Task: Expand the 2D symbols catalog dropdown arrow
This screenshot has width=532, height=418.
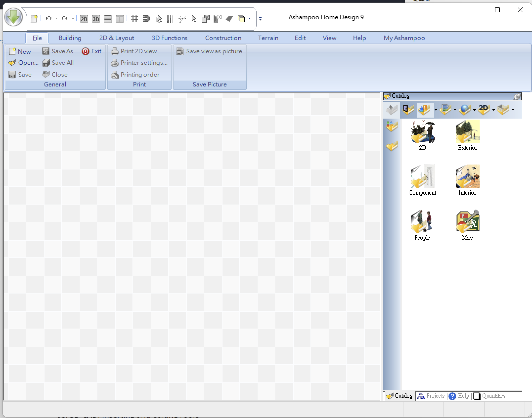Action: click(493, 110)
